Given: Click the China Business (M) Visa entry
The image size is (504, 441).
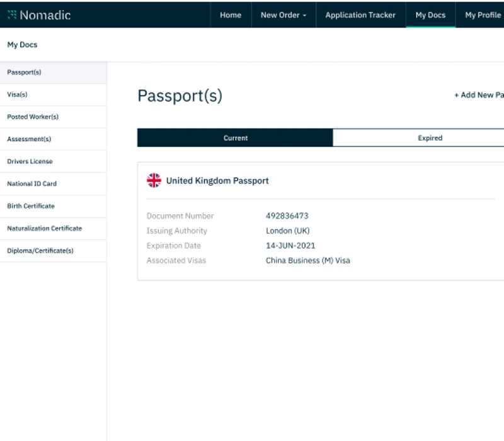Looking at the screenshot, I should point(307,260).
